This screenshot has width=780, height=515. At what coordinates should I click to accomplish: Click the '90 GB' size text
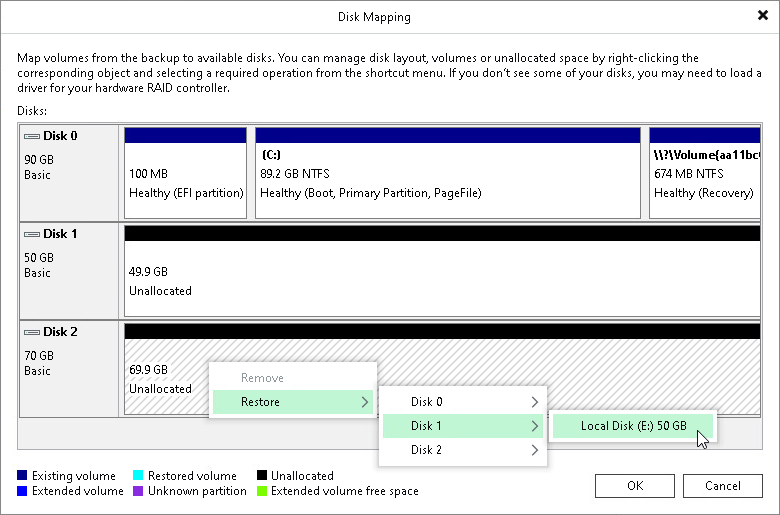39,160
